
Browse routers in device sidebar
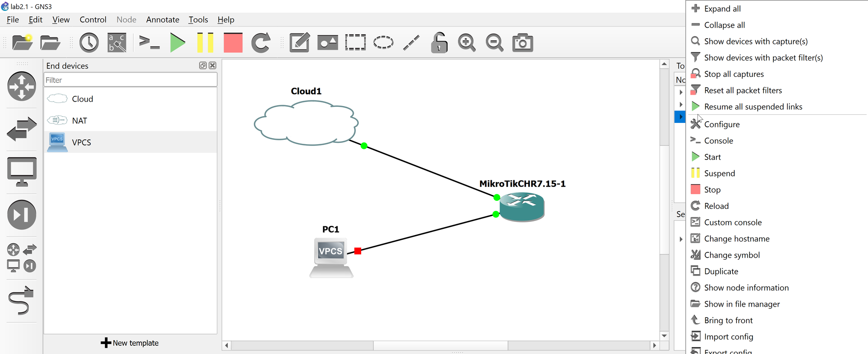coord(22,86)
